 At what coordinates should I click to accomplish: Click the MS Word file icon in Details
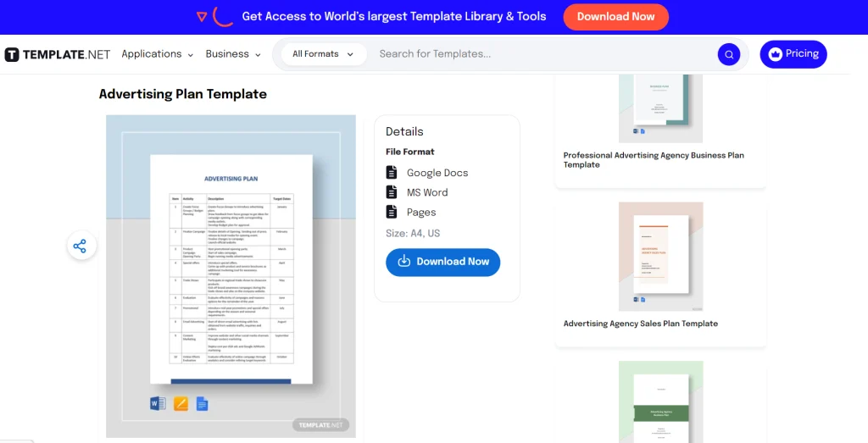click(392, 192)
